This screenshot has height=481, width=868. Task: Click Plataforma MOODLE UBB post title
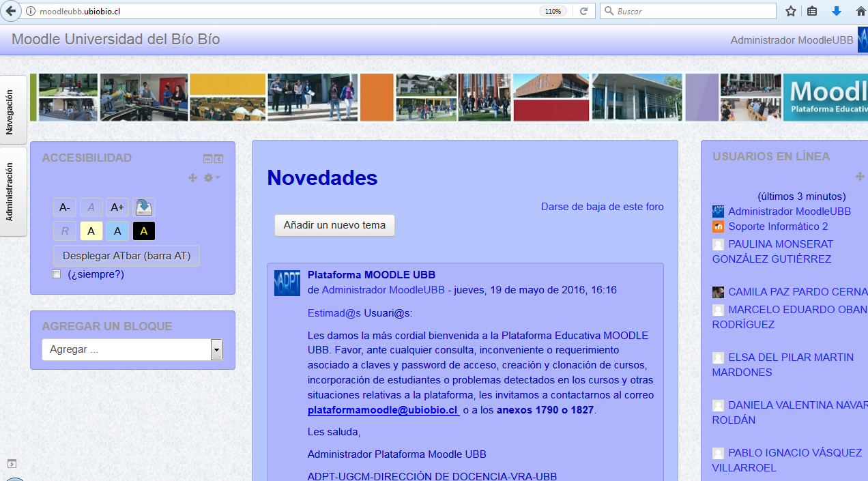point(371,275)
